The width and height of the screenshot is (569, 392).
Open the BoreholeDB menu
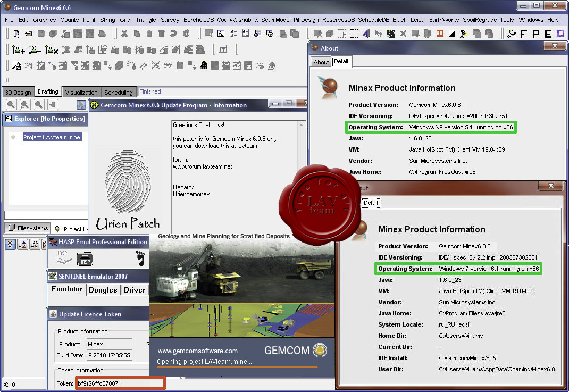tap(198, 20)
